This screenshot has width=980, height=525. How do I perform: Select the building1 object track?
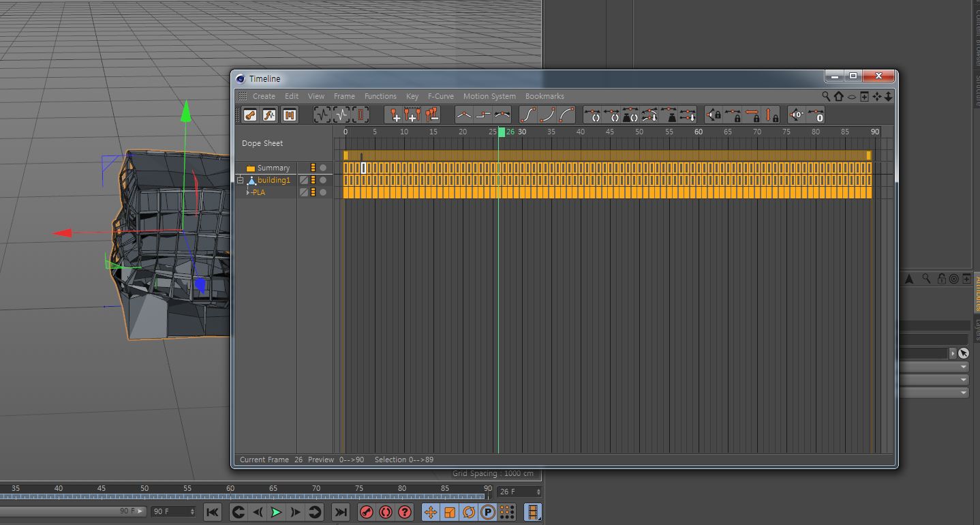pos(274,180)
